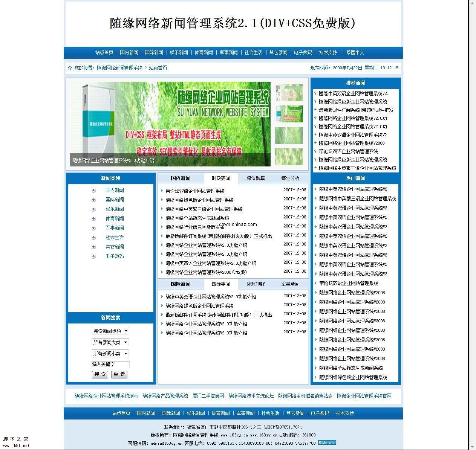The height and width of the screenshot is (450, 476).
Task: Open 最新版邮件订阅系统 article in 推荐新闻
Action: point(356,110)
